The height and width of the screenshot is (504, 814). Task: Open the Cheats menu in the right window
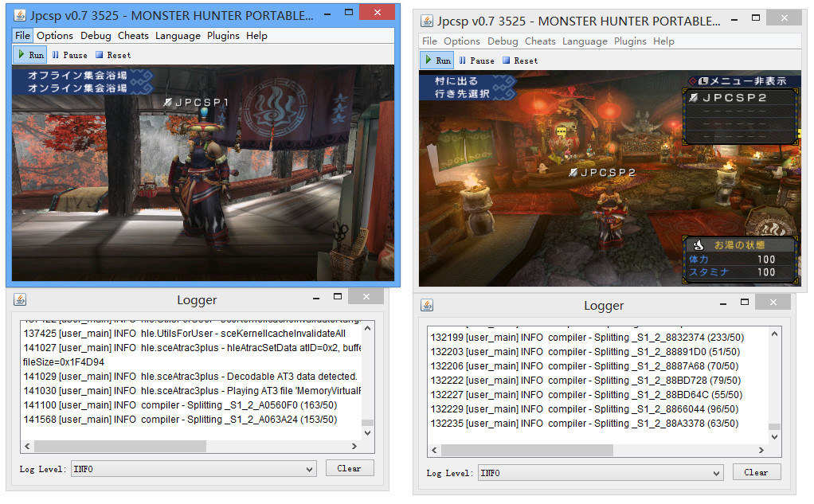(540, 41)
